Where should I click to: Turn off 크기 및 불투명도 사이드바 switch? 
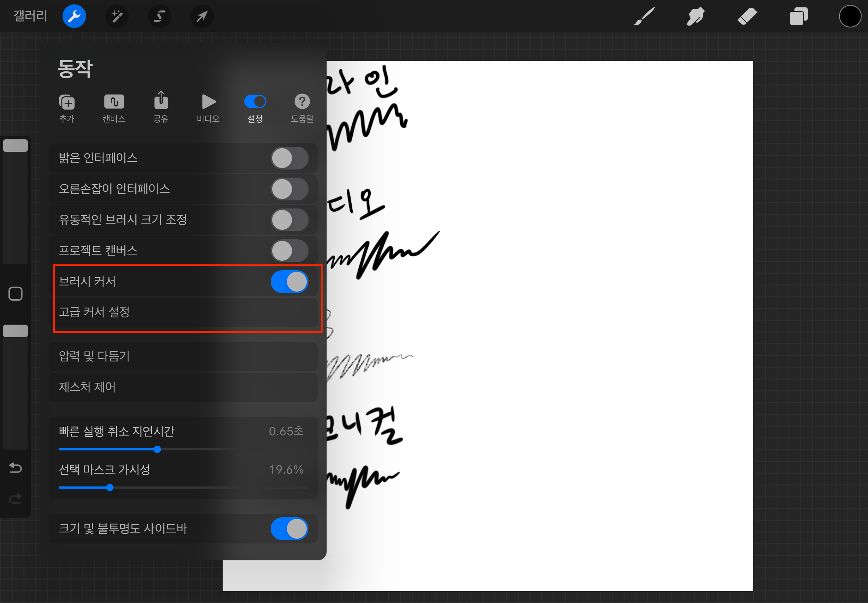[289, 528]
